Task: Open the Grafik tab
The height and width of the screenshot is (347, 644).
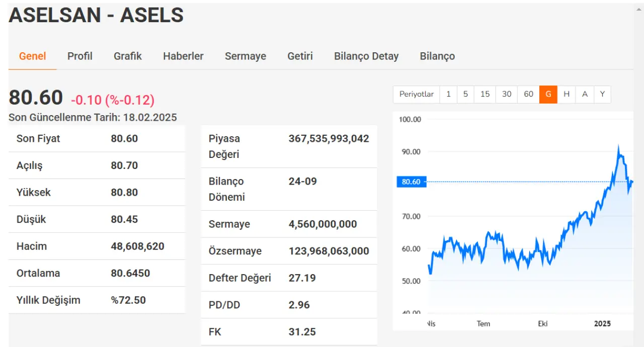Action: [x=128, y=56]
